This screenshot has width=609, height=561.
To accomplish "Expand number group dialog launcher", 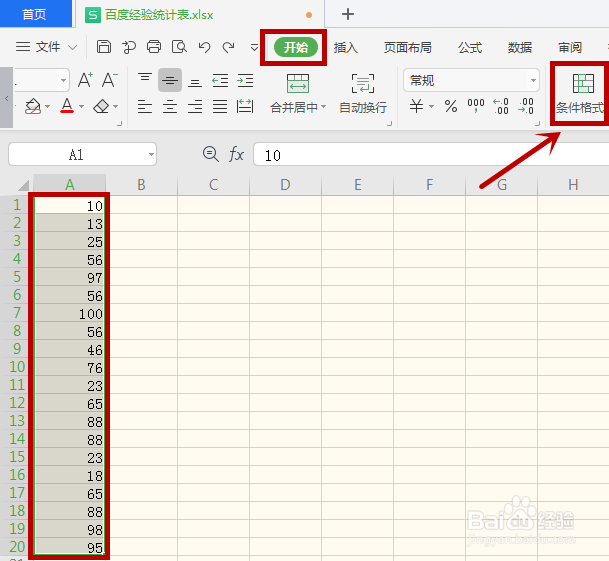I will pyautogui.click(x=538, y=124).
